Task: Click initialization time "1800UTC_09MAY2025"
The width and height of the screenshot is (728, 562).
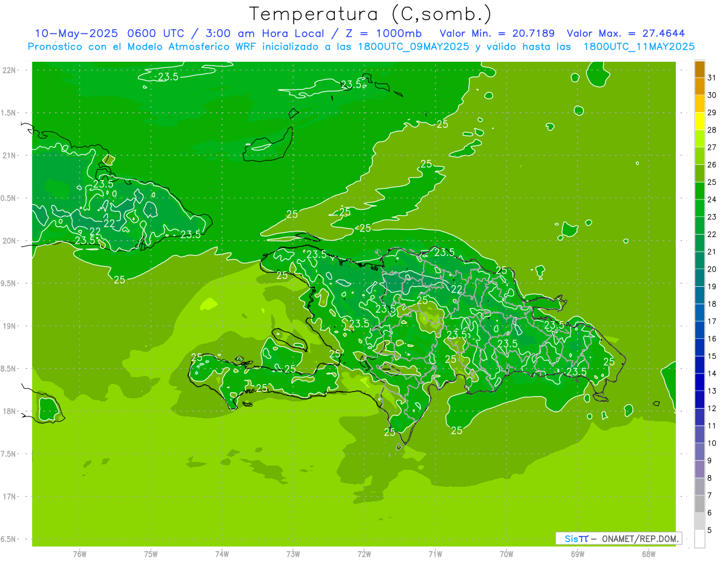Action: (x=411, y=47)
